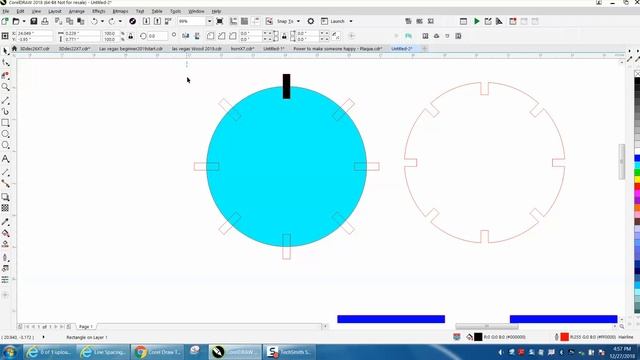The image size is (640, 360).
Task: Click the rotation angle field
Action: [x=157, y=36]
